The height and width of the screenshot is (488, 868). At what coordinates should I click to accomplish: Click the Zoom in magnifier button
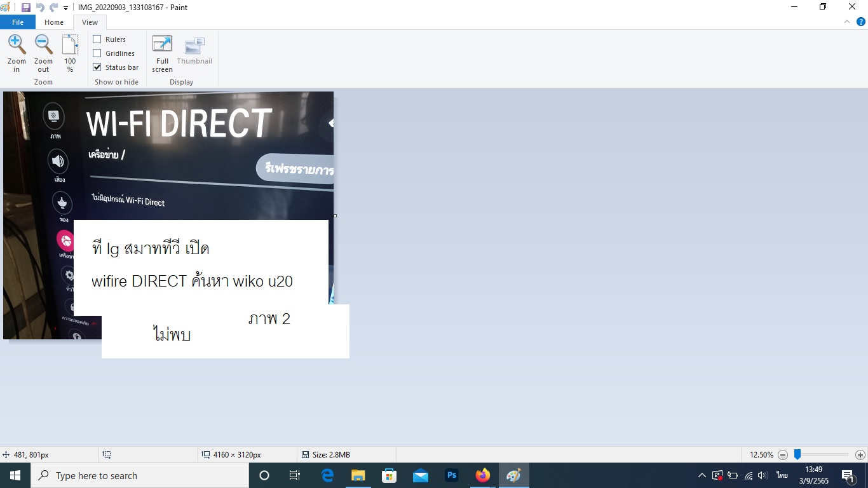tap(17, 53)
